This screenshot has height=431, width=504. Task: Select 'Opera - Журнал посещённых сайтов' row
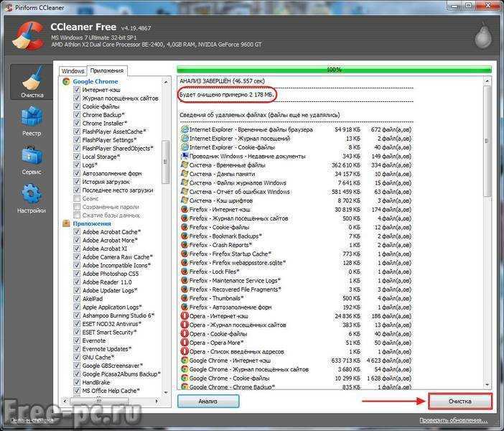click(296, 325)
